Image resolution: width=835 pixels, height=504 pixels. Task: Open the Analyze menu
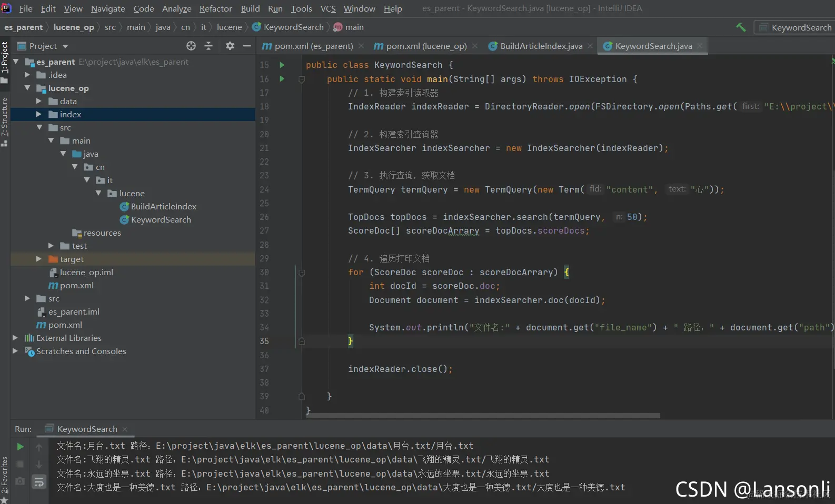176,8
